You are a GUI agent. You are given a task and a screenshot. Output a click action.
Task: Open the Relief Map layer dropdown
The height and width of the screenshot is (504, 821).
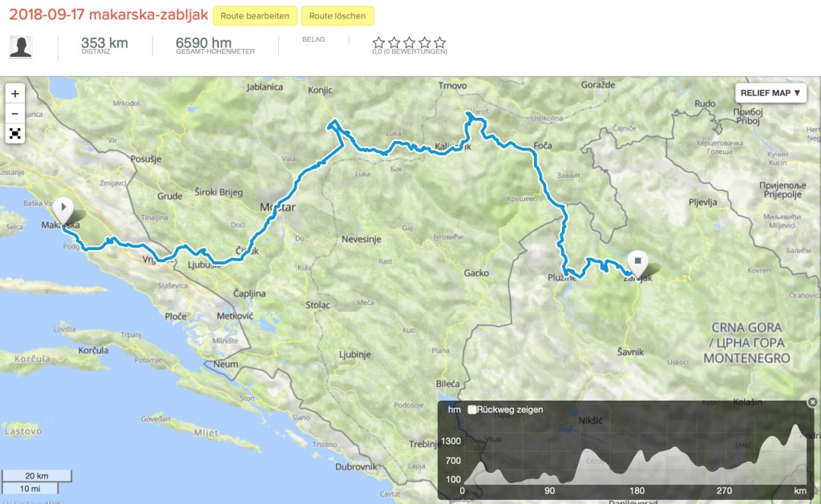click(x=770, y=93)
